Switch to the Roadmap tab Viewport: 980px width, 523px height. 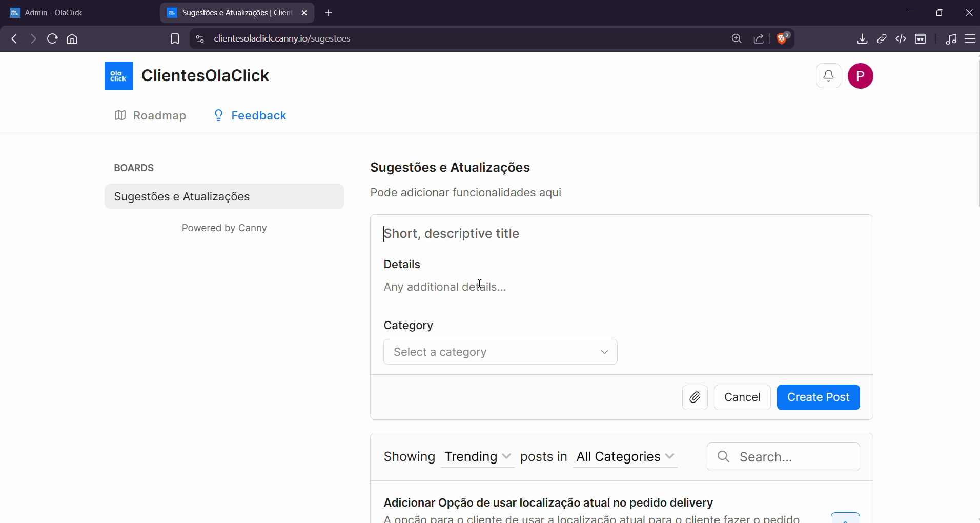[150, 115]
